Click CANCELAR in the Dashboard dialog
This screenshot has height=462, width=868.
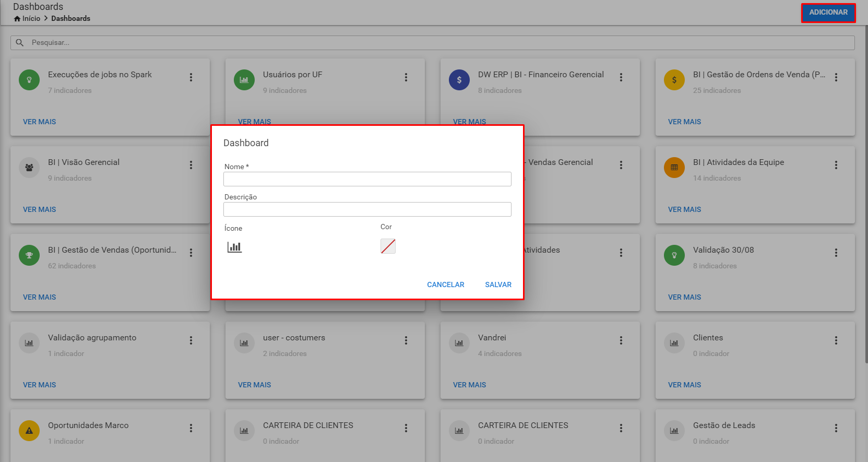pyautogui.click(x=446, y=285)
